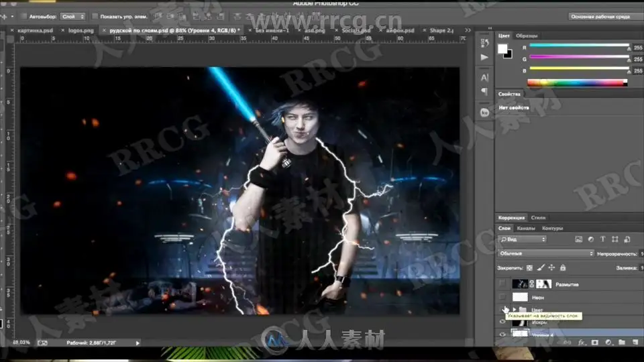644x362 pixels.
Task: Open the Обычные blend mode dropdown
Action: [x=545, y=253]
